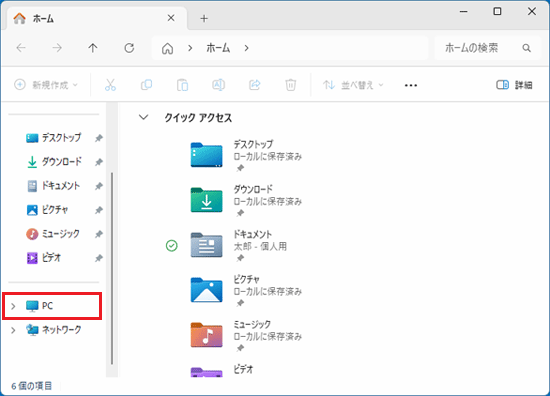Add a new tab with plus button
Viewport: 550px width, 396px height.
[x=204, y=18]
